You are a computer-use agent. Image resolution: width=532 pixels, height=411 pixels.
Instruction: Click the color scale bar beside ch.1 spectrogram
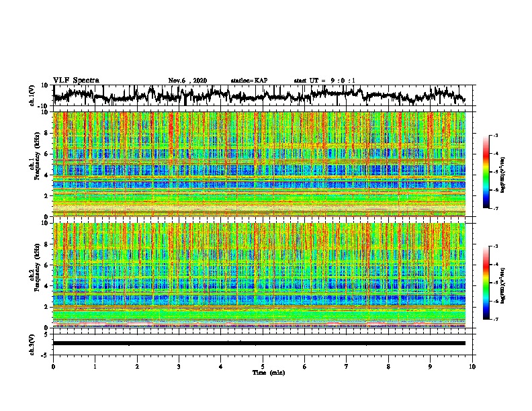[x=486, y=172]
